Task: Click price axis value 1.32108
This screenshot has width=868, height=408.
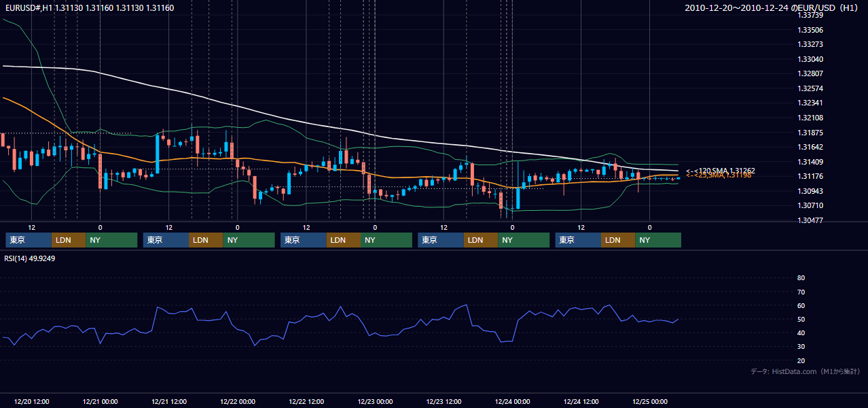Action: coord(810,118)
